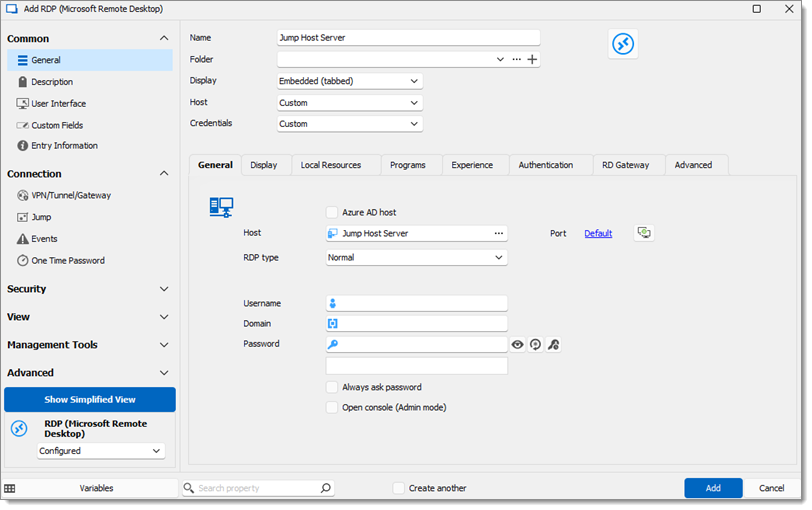The image size is (812, 510).
Task: Click the ellipsis button next to Folder
Action: tap(516, 60)
